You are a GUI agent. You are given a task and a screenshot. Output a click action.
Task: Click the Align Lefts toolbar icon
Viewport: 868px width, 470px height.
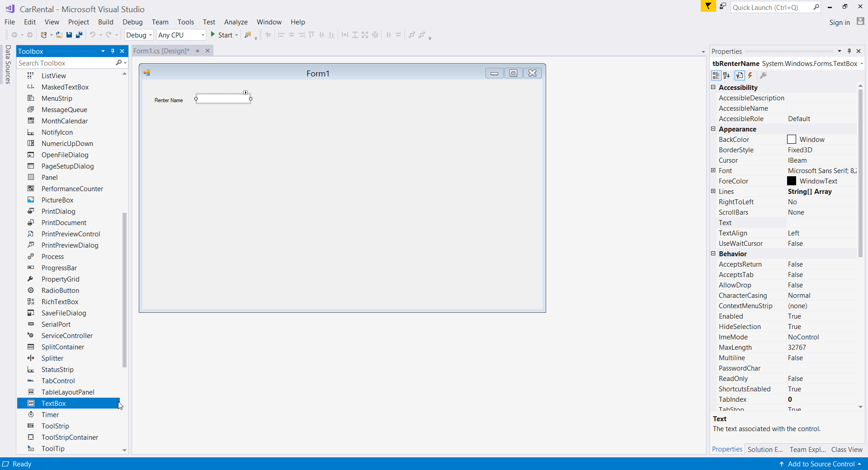point(281,35)
